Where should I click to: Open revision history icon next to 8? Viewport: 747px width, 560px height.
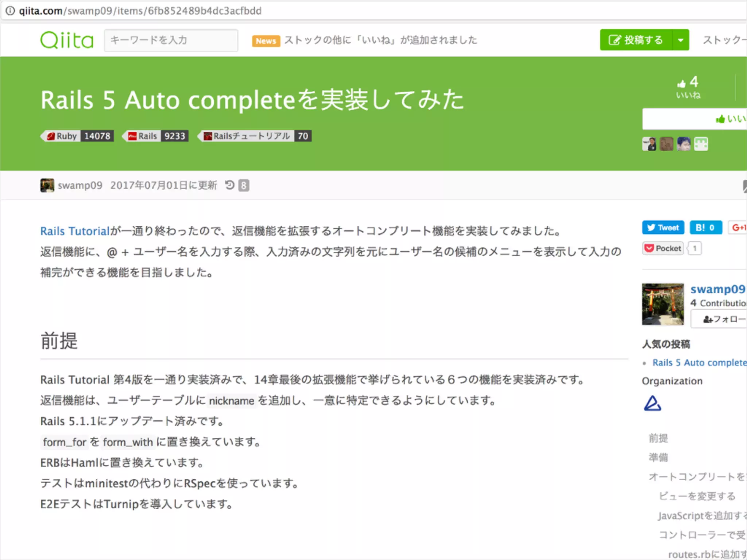(230, 185)
